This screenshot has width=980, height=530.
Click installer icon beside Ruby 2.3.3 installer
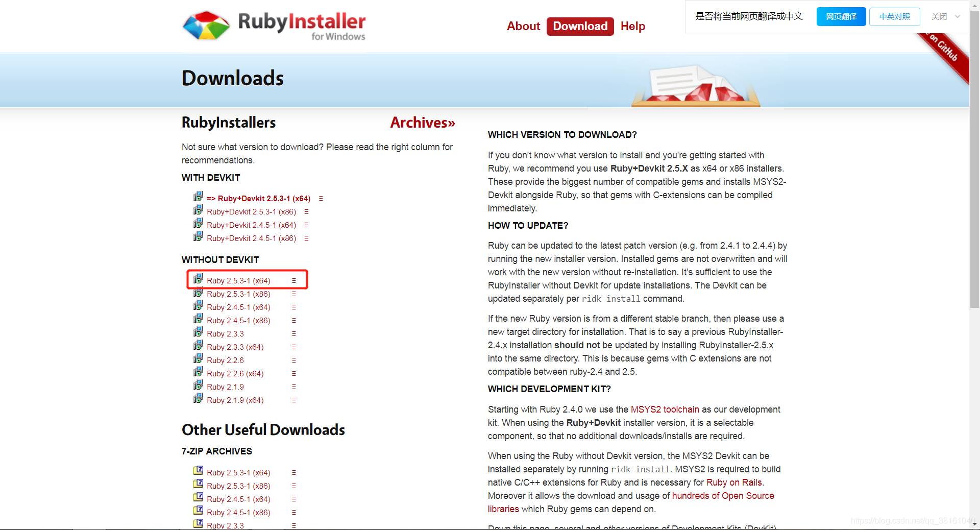point(198,332)
